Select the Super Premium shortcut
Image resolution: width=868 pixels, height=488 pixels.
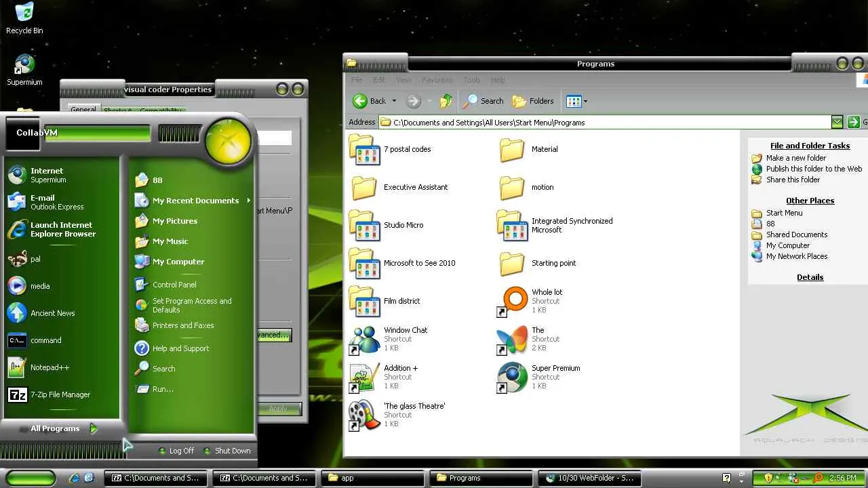(x=539, y=377)
